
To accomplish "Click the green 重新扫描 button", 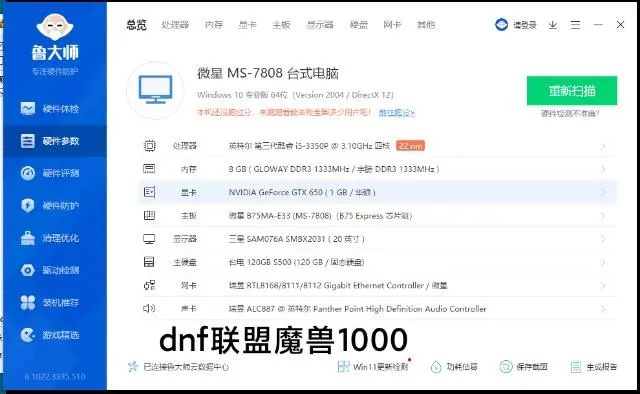I will point(572,90).
